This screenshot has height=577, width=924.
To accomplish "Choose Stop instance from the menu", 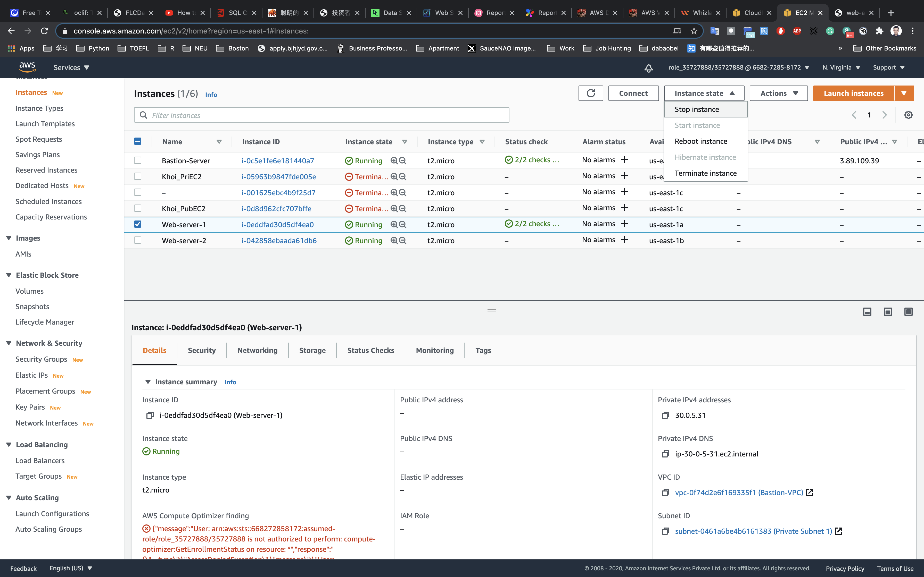I will pyautogui.click(x=696, y=109).
